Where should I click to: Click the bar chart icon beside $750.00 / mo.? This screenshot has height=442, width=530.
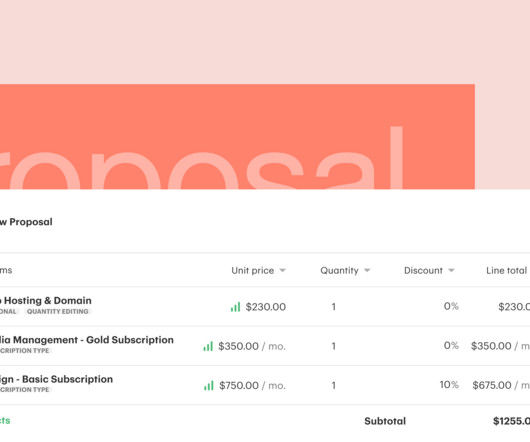[209, 386]
